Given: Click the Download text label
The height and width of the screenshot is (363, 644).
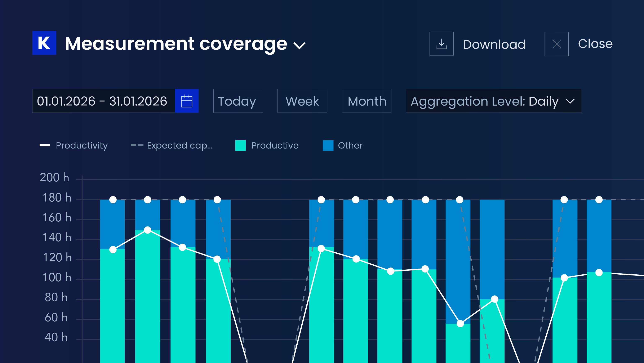Looking at the screenshot, I should point(494,44).
